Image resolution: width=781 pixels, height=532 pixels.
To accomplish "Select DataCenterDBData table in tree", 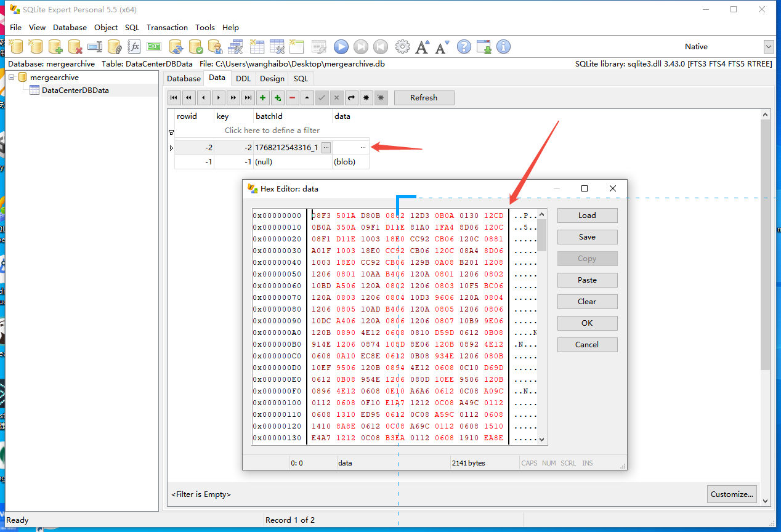I will tap(75, 91).
